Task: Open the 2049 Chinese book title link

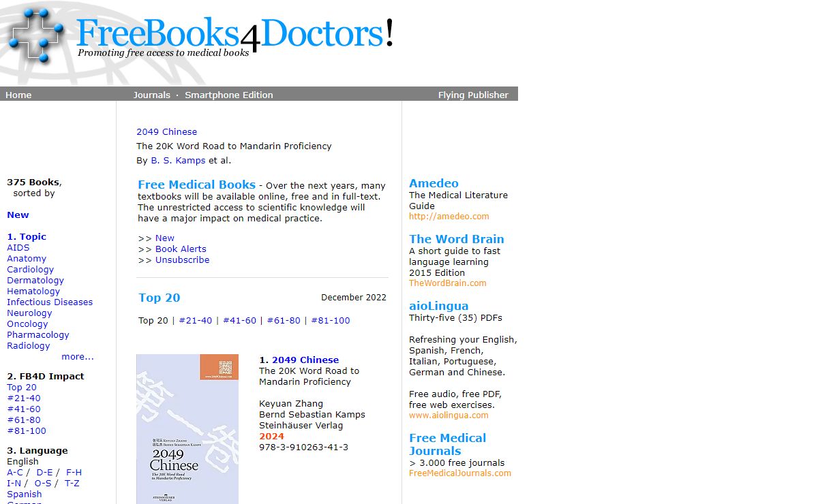Action: [x=305, y=360]
